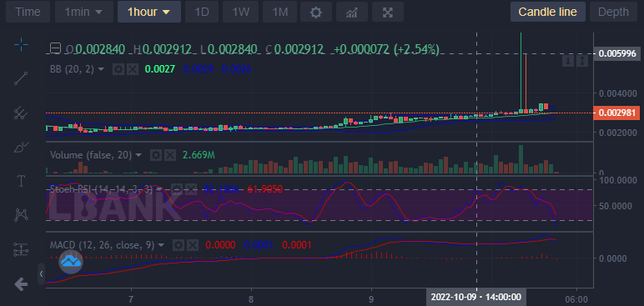The width and height of the screenshot is (644, 306).
Task: Switch to Candle line view
Action: [x=547, y=12]
